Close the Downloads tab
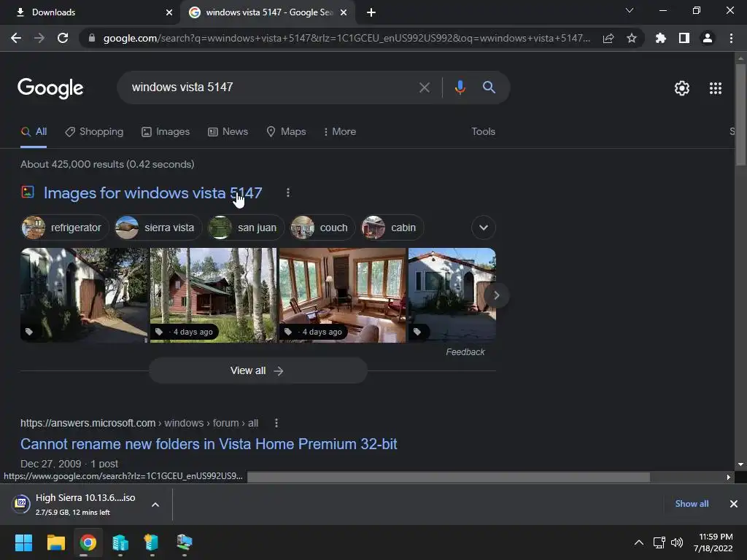Screen dimensions: 747x560 click(x=169, y=12)
